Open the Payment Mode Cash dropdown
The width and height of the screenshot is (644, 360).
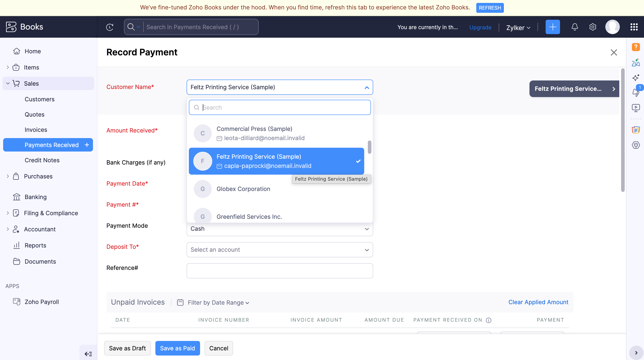click(x=280, y=229)
